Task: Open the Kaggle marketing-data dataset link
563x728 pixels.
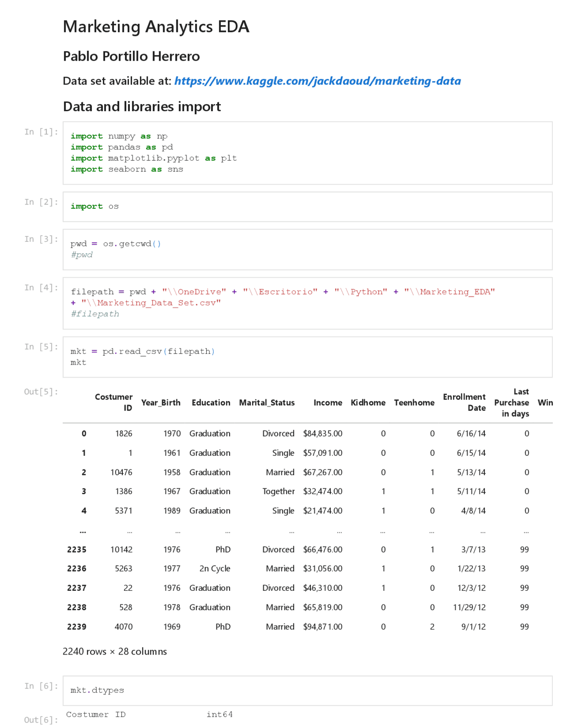Action: coord(317,81)
